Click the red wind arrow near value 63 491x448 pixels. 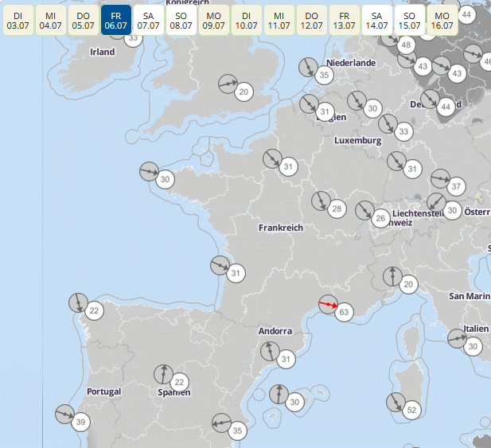(x=328, y=304)
